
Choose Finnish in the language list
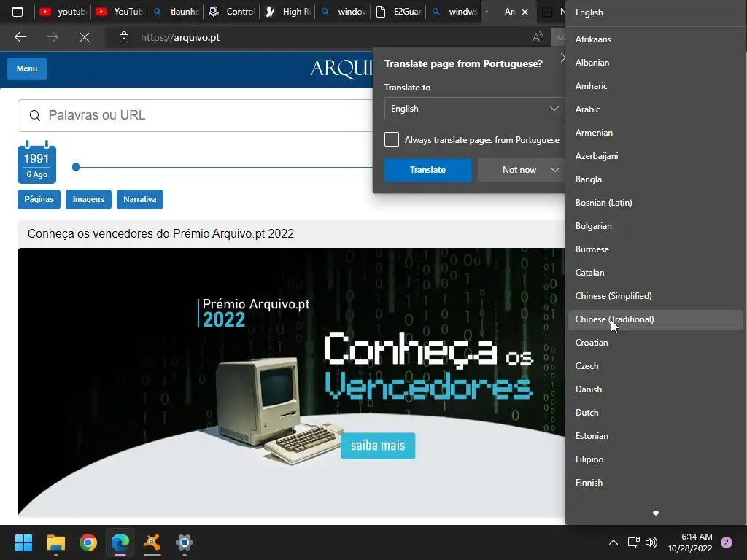pyautogui.click(x=656, y=483)
